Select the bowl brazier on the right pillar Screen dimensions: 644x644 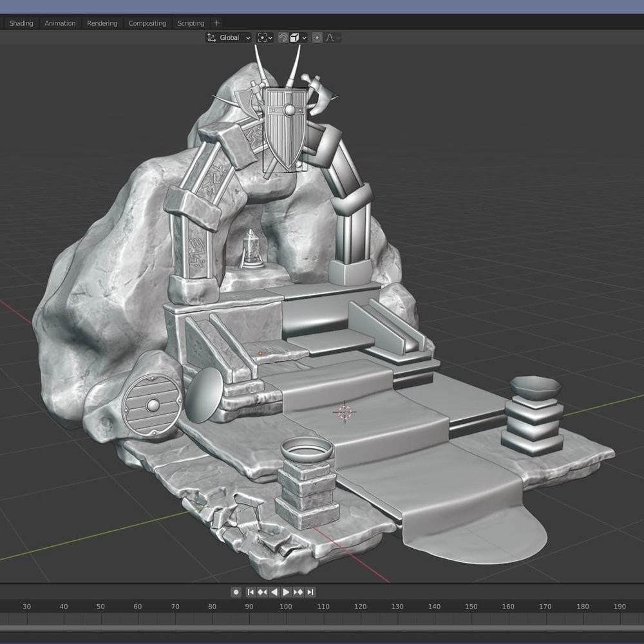click(536, 387)
